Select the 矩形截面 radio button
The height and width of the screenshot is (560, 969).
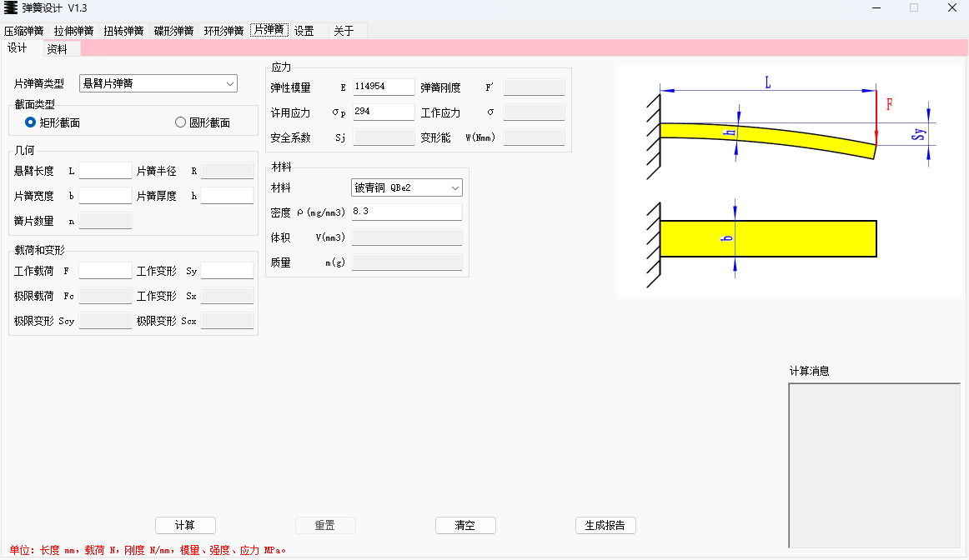click(x=30, y=121)
